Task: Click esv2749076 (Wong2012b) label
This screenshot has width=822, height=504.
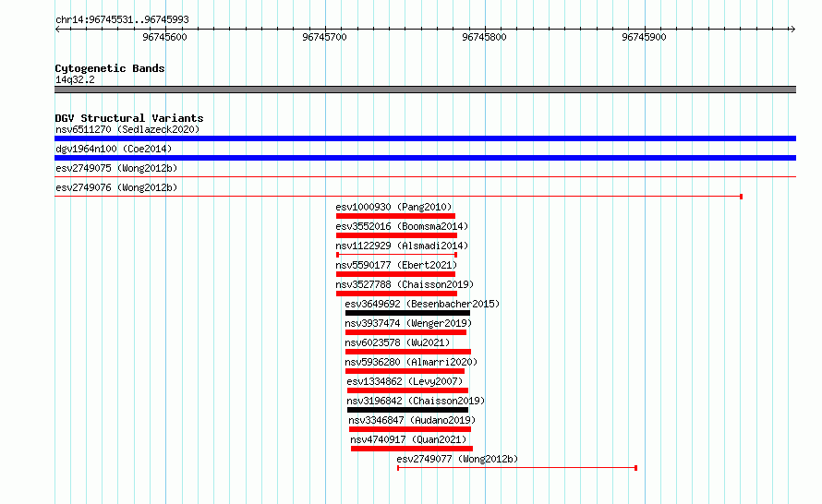Action: tap(116, 187)
